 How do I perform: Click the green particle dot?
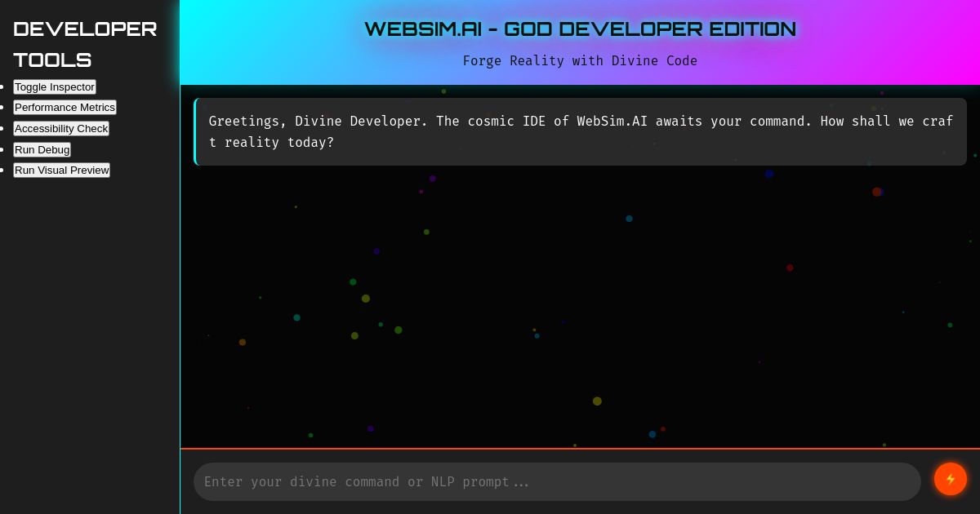click(x=399, y=330)
